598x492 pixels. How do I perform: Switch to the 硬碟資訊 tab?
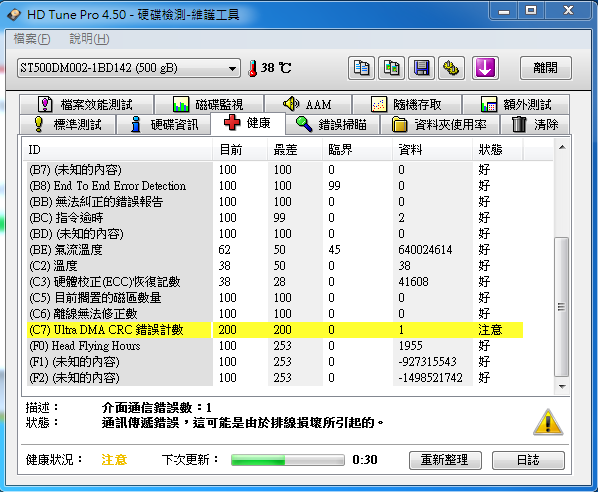click(164, 124)
